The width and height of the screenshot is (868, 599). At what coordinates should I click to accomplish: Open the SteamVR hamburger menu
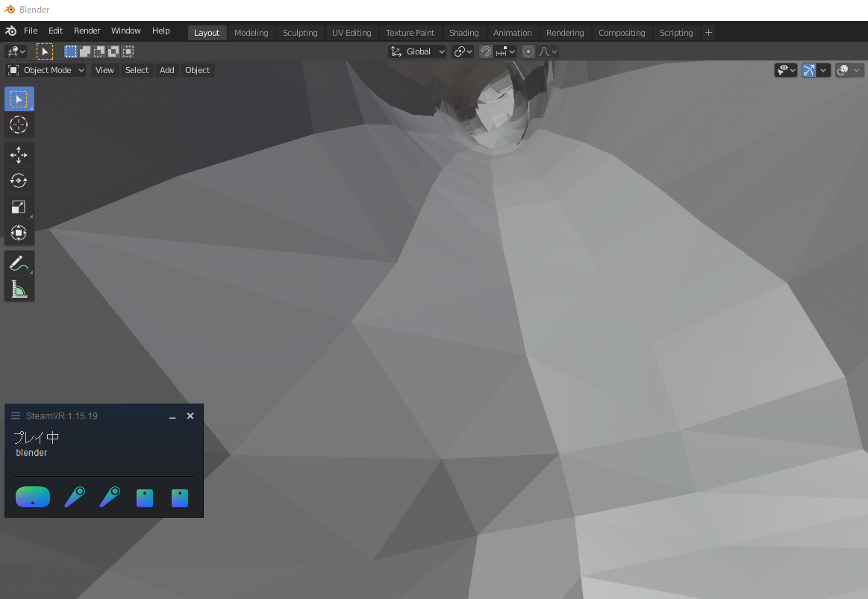click(x=15, y=415)
